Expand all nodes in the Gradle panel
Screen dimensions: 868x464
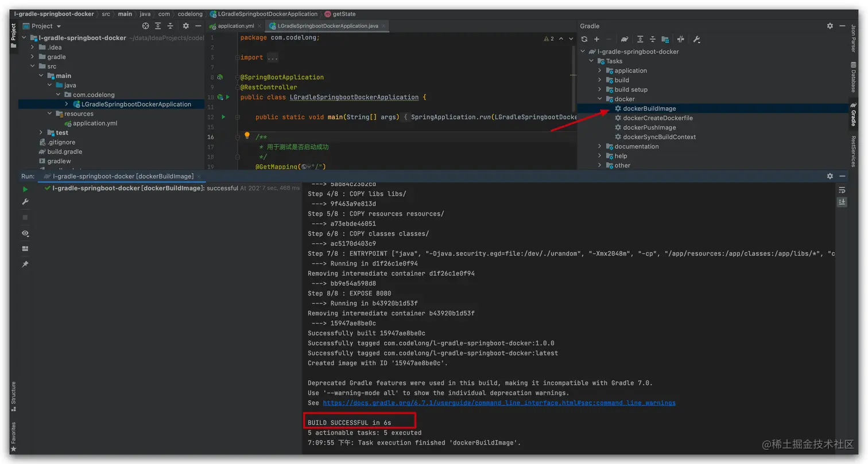(x=640, y=40)
